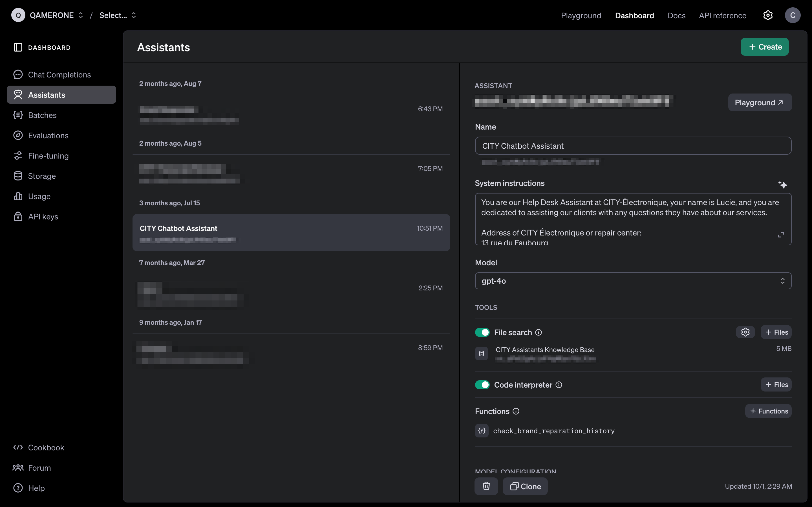Open the project Select... dropdown
Screen dimensions: 812x507
[118, 15]
